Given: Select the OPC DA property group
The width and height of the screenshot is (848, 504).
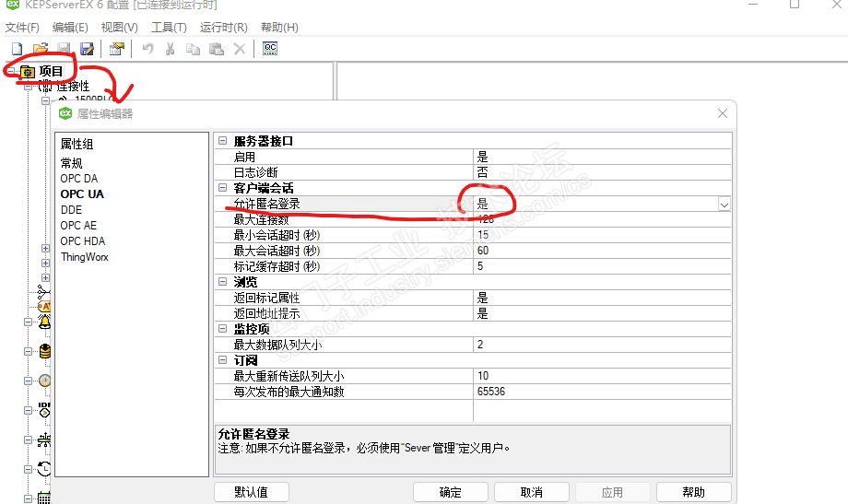Looking at the screenshot, I should 79,179.
